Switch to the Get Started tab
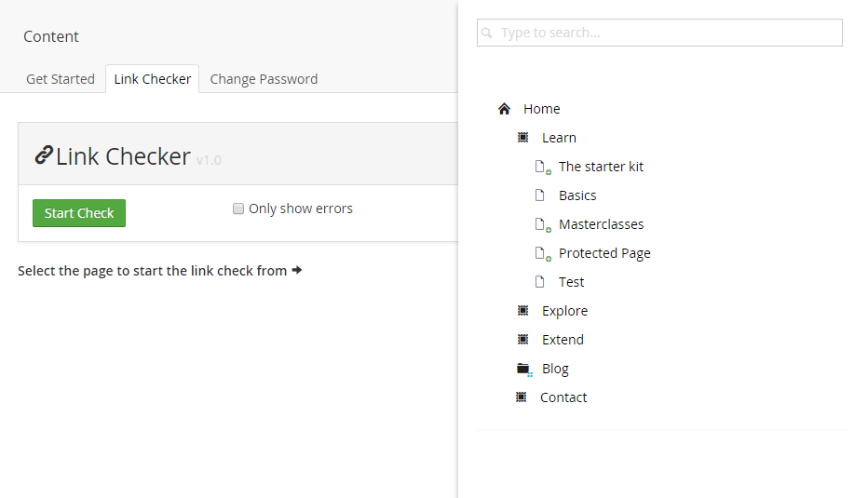This screenshot has height=498, width=868. pyautogui.click(x=61, y=79)
